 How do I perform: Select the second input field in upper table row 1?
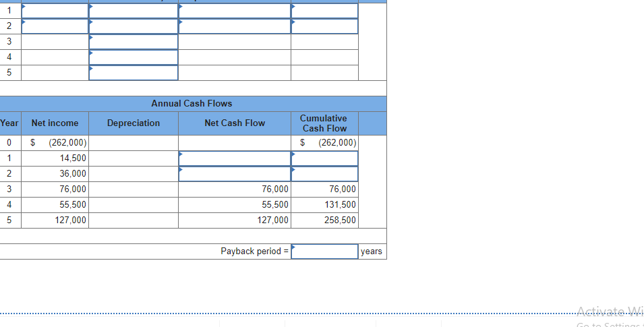coord(134,11)
